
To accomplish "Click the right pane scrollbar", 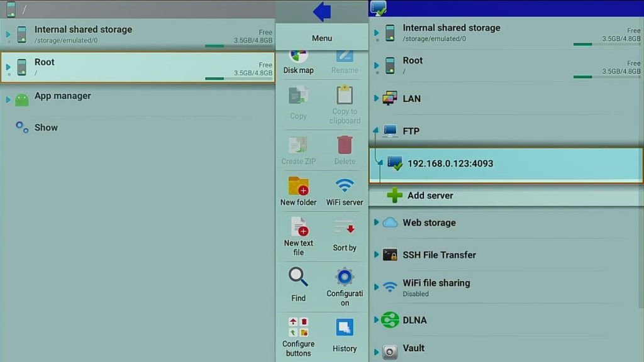I will pyautogui.click(x=641, y=164).
